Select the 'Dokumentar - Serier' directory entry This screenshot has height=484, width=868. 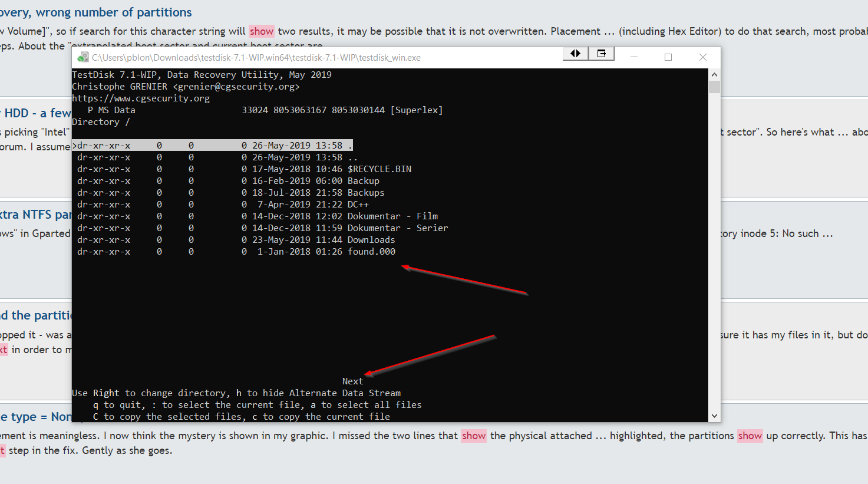pos(263,228)
